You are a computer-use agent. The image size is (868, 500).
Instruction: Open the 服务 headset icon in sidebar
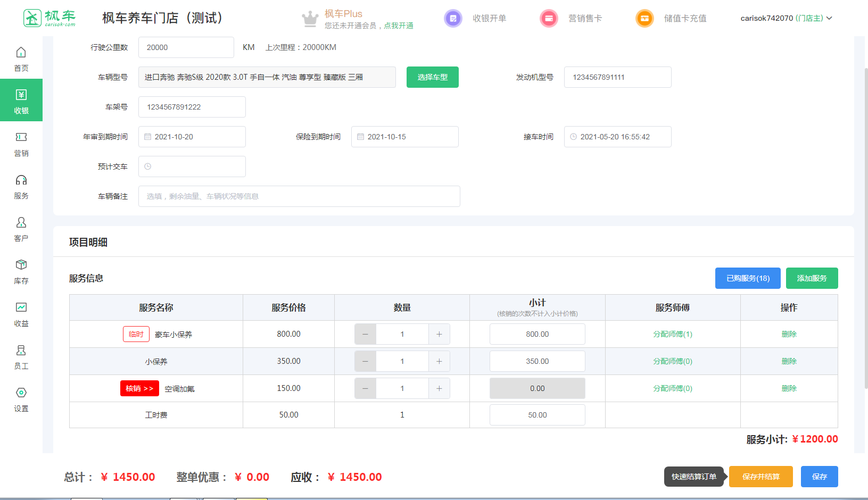point(21,180)
